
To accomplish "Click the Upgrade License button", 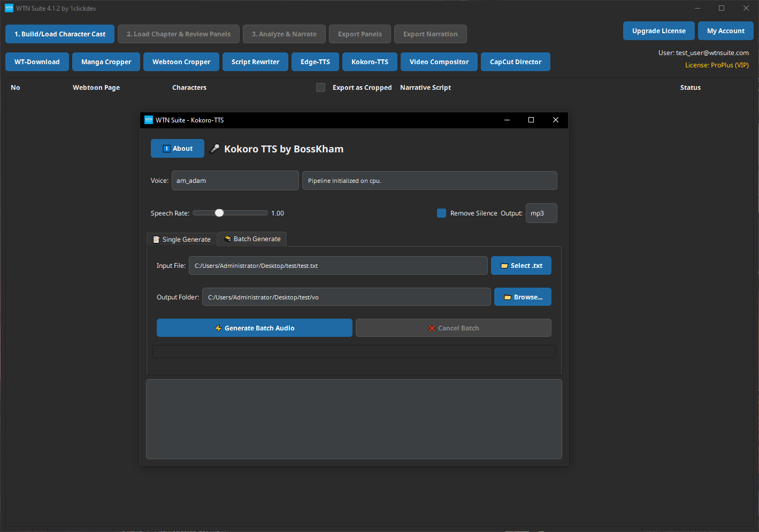I will 658,30.
